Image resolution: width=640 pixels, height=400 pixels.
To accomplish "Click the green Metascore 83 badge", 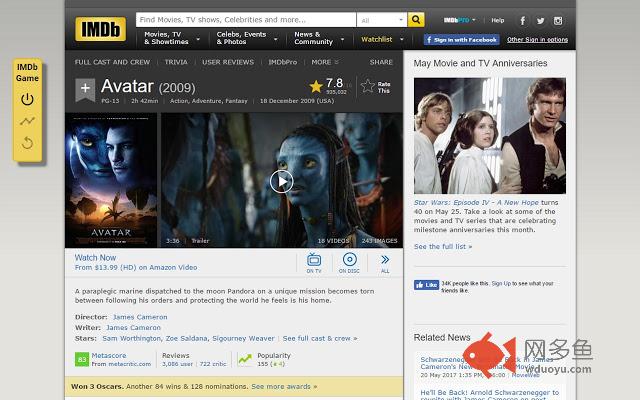I will 82,359.
